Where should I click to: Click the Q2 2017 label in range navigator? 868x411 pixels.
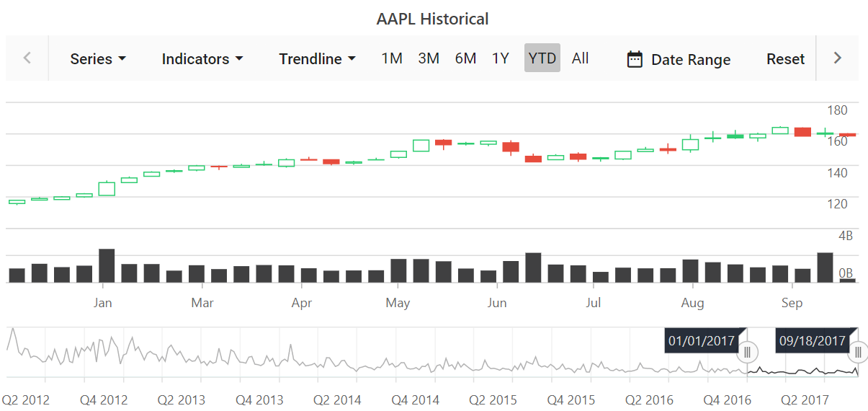point(805,399)
